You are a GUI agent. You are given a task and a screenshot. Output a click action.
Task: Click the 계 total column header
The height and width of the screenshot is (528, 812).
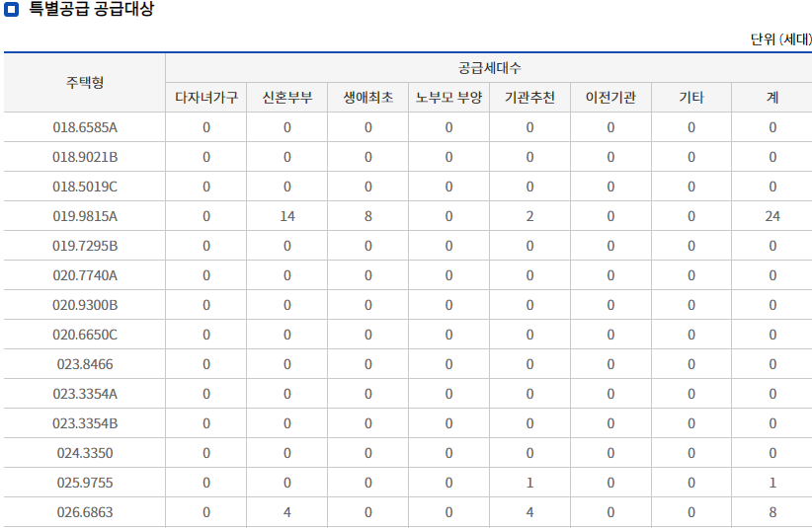click(x=772, y=98)
